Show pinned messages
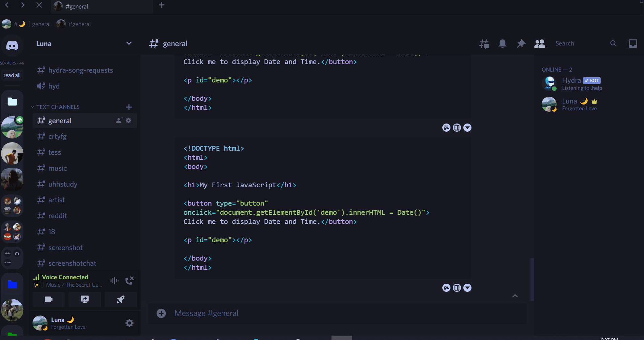 [x=521, y=43]
